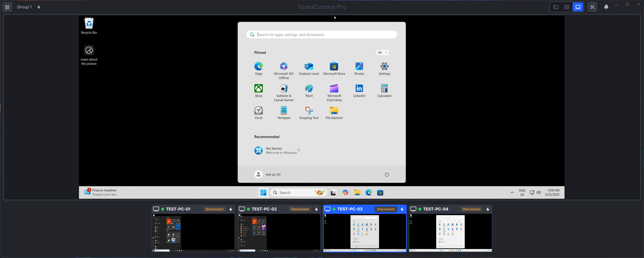Click the three-dot handle above the thumbnails
Screen dimensions: 644x258
pos(326,202)
